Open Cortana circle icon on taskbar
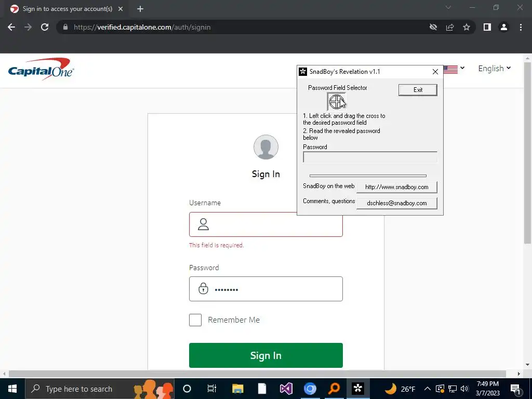The height and width of the screenshot is (399, 532). click(x=187, y=389)
